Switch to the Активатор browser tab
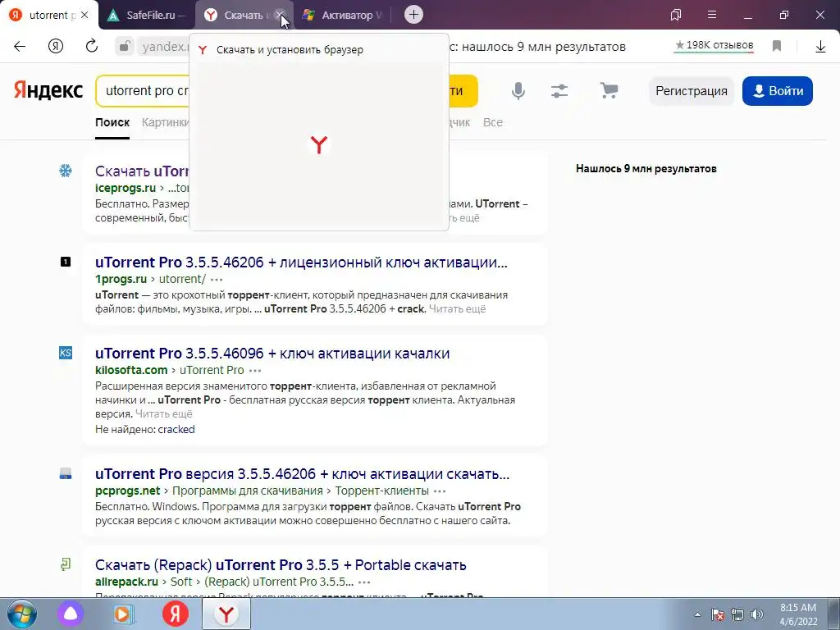Viewport: 840px width, 630px height. (x=343, y=15)
